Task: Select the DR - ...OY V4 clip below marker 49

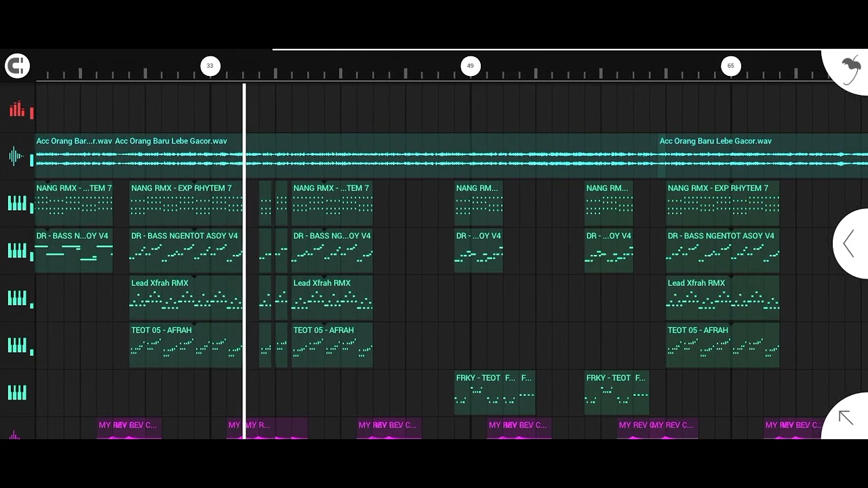Action: coord(479,251)
